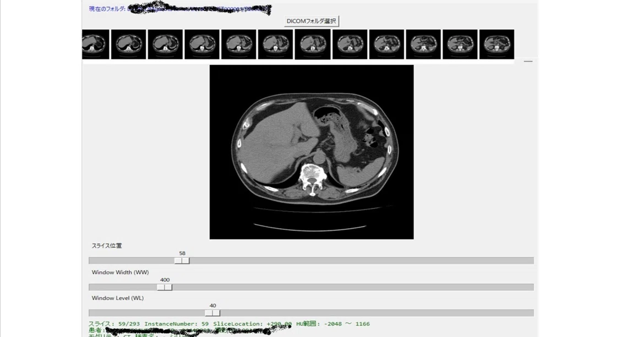This screenshot has width=644, height=337.
Task: Select the highlighted seventh thumbnail in the strip
Action: (313, 45)
